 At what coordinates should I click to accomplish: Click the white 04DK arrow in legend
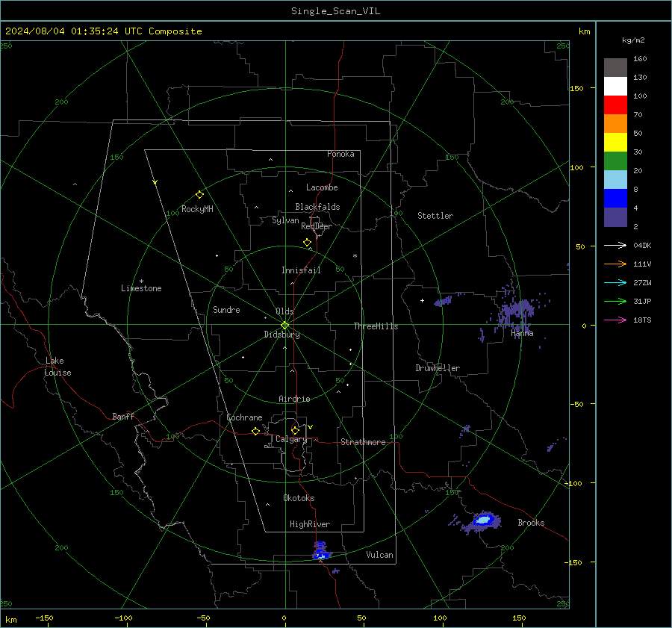coord(615,245)
